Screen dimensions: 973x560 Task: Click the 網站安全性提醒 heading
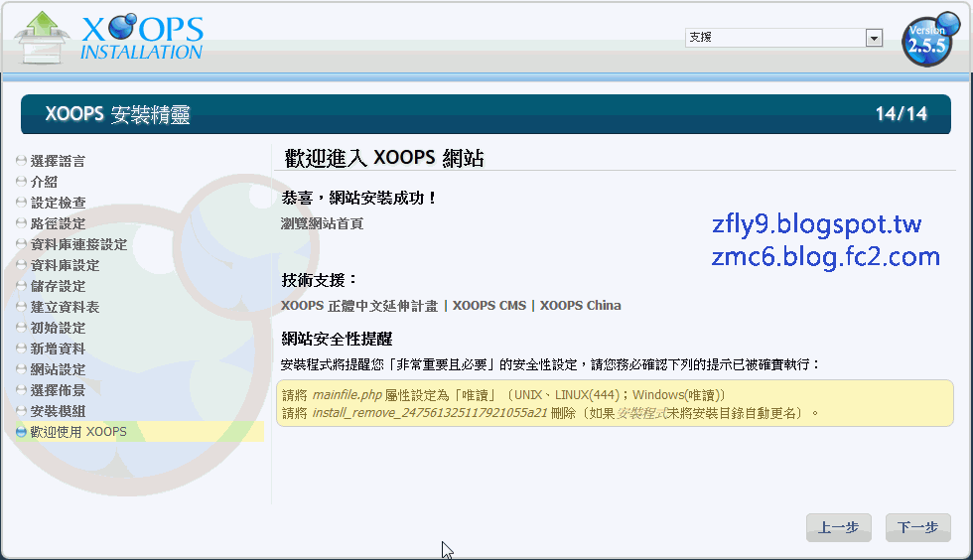(337, 339)
